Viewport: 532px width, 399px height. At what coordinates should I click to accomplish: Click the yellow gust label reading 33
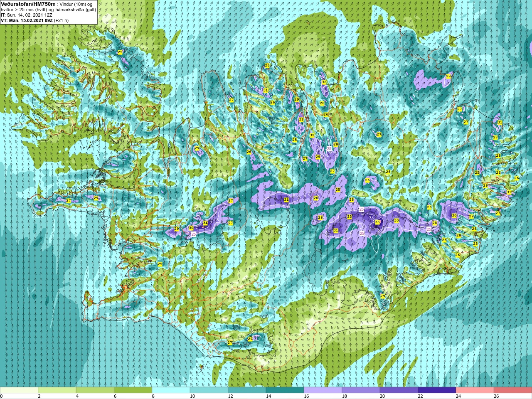pyautogui.click(x=350, y=217)
